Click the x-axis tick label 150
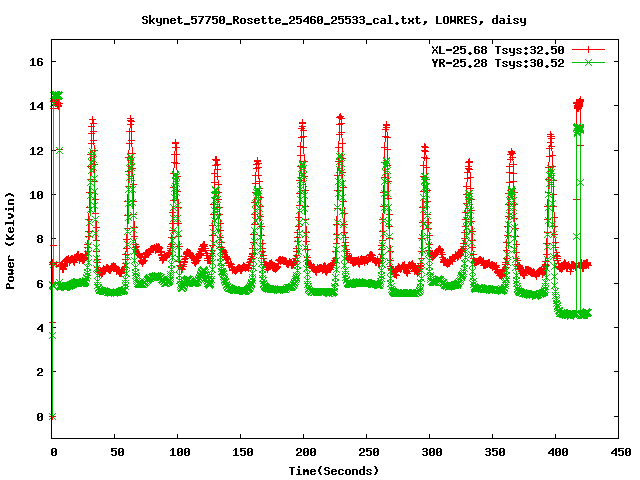Screen dimensions: 640x480 pyautogui.click(x=242, y=452)
